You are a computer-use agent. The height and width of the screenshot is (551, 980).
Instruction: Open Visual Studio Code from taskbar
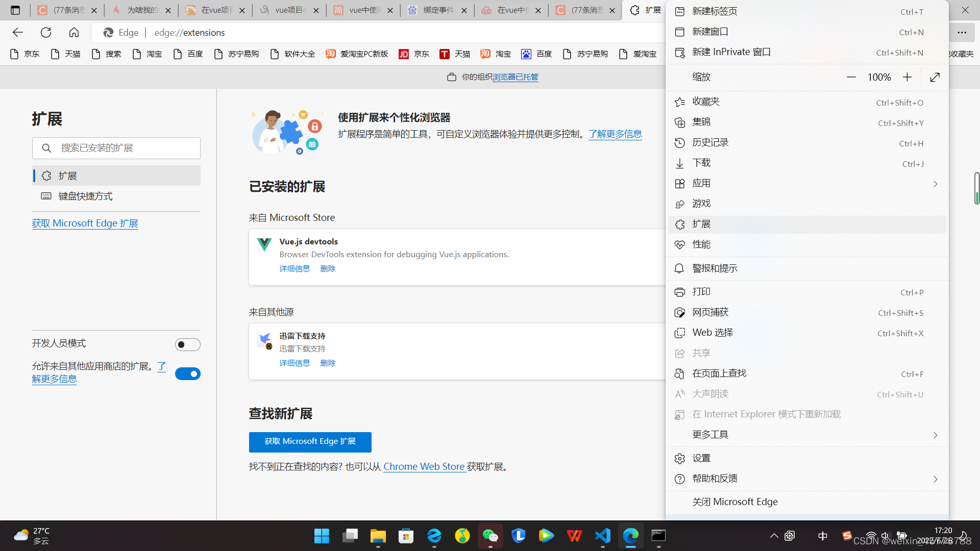tap(602, 536)
